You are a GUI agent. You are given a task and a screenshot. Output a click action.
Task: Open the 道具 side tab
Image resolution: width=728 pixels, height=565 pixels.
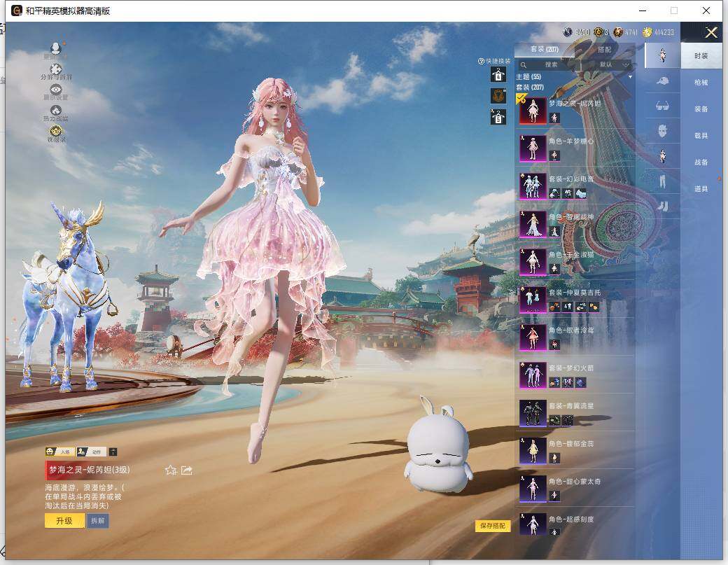[701, 188]
